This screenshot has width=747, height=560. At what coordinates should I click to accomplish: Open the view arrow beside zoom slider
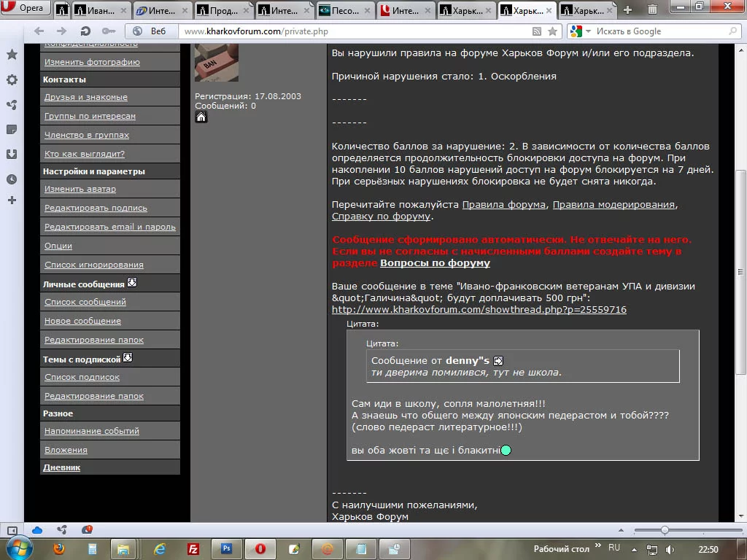coord(621,530)
